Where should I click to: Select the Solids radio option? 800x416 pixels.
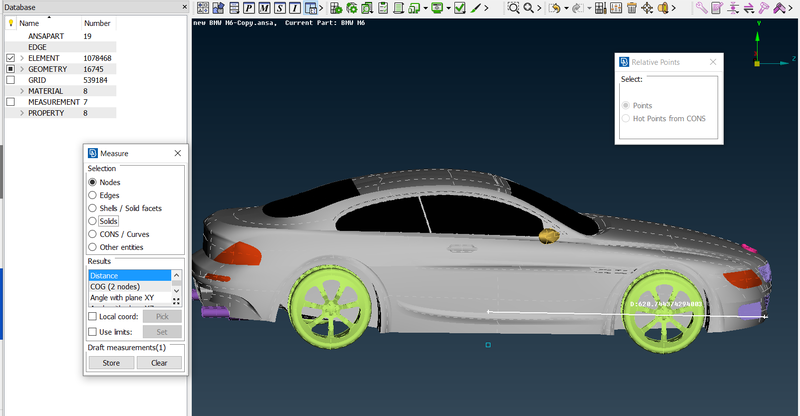coord(92,221)
